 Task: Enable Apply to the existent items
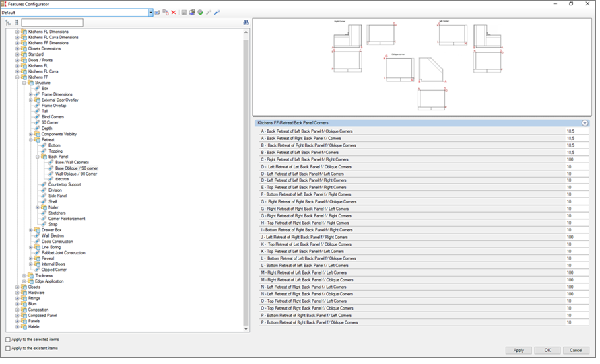[x=8, y=349]
